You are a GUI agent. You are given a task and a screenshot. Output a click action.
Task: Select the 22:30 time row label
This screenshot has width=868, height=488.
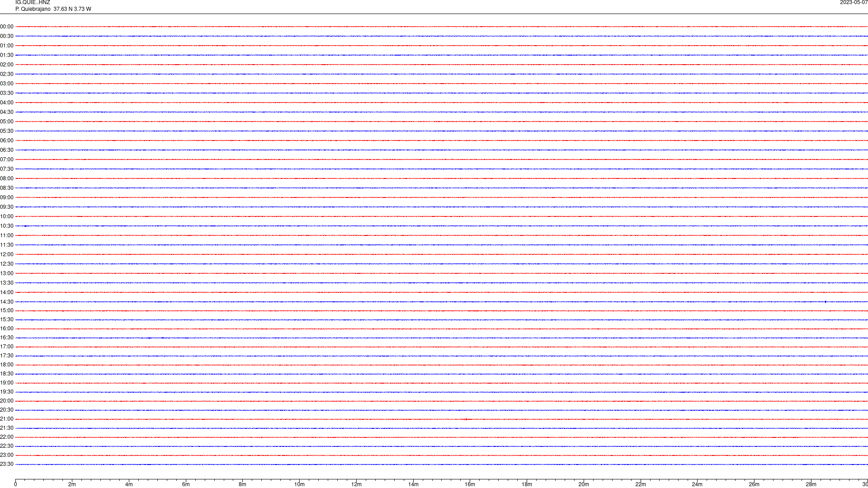7,446
